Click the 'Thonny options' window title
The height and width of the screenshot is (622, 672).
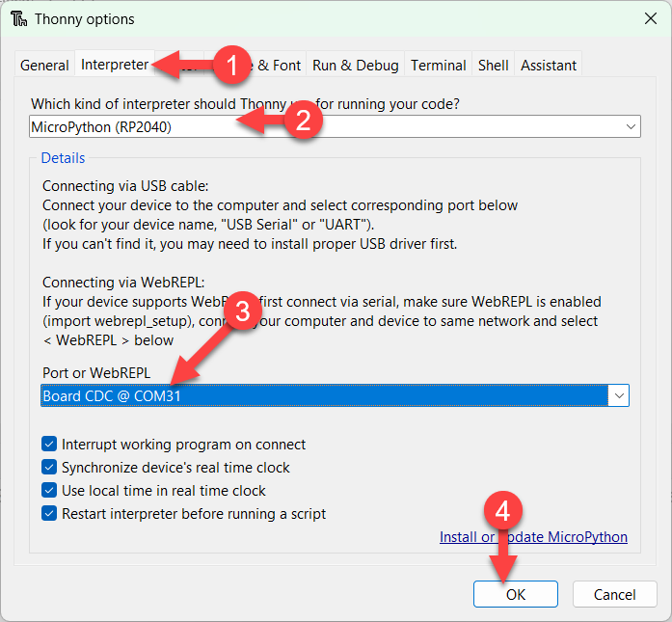pyautogui.click(x=85, y=19)
